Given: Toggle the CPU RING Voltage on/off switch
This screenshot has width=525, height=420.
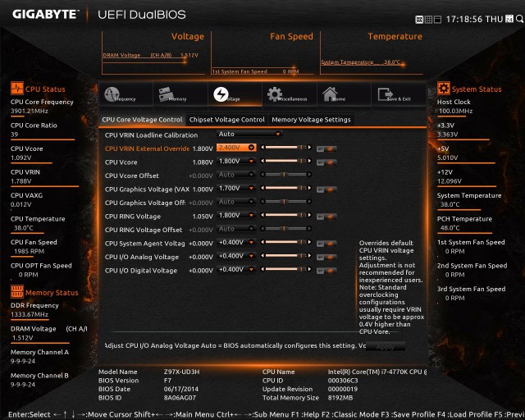Looking at the screenshot, I should pos(326,217).
